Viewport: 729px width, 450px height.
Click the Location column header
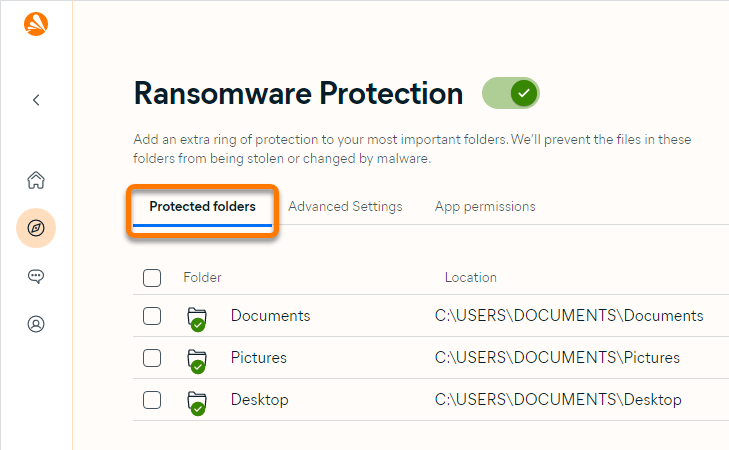[x=470, y=278]
